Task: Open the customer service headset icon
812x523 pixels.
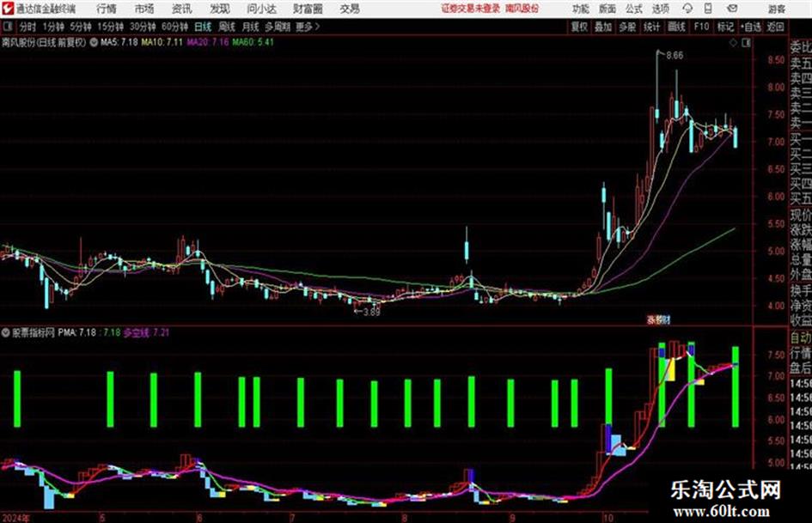Action: point(687,9)
